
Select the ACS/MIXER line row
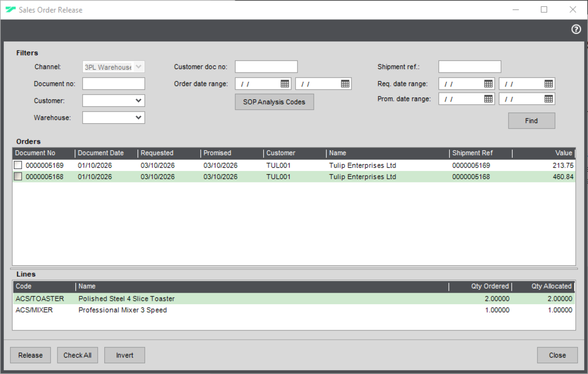(294, 310)
